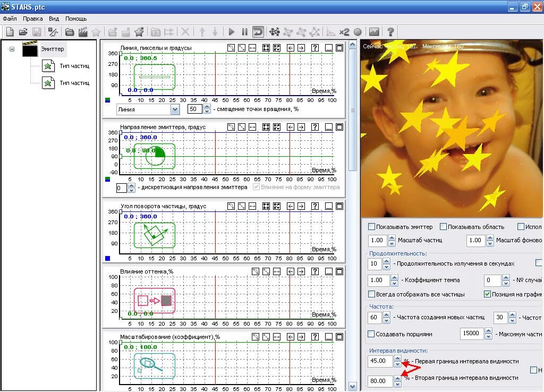Increase the Масштаб частиц value
The width and height of the screenshot is (544, 392).
392,238
